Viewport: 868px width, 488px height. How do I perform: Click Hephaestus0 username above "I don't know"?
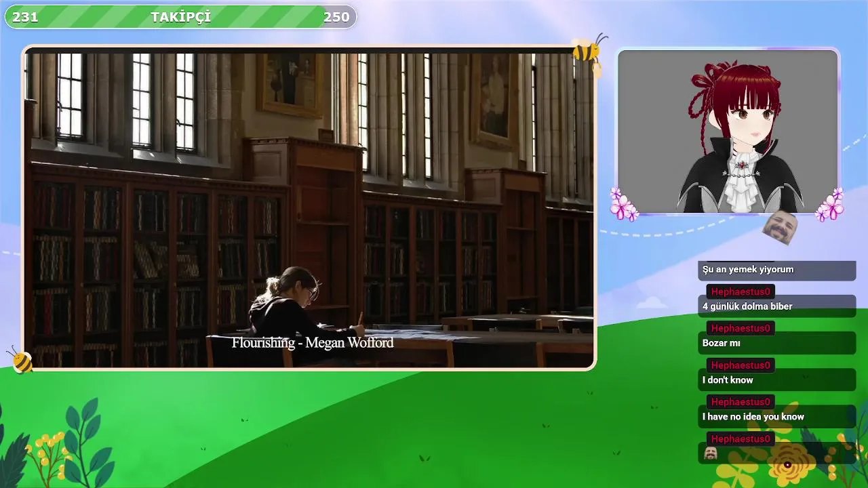pyautogui.click(x=741, y=365)
